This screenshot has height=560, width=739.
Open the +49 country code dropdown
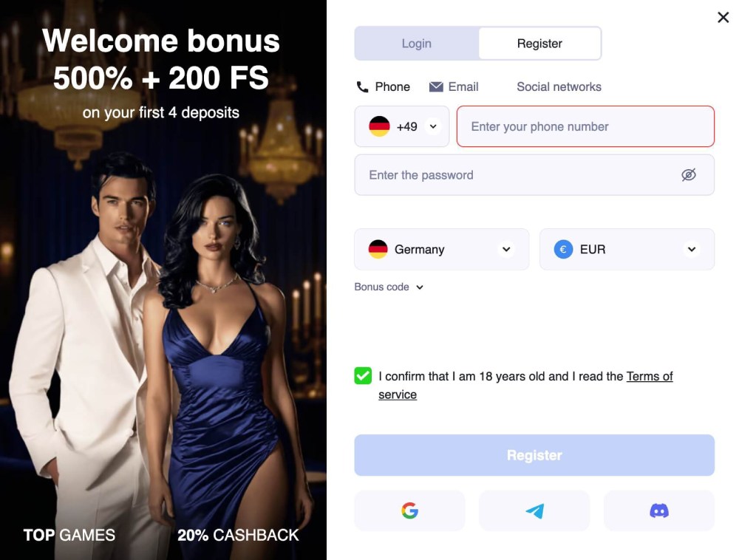402,126
